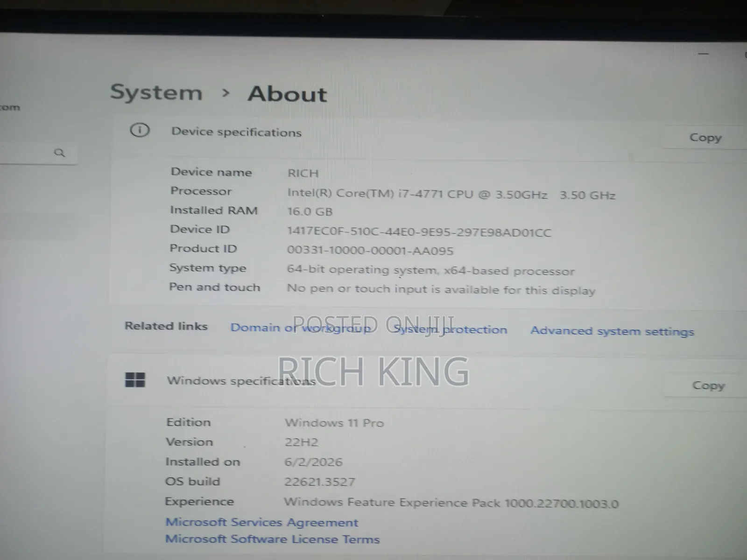Click the search magnifier icon in sidebar
This screenshot has width=747, height=560.
pyautogui.click(x=59, y=153)
